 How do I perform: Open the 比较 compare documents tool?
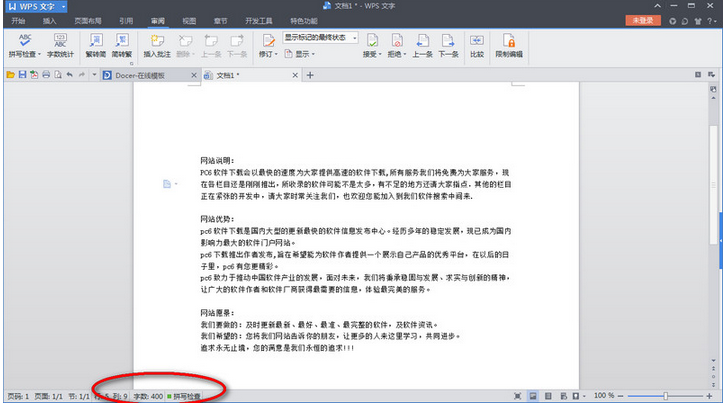point(477,46)
